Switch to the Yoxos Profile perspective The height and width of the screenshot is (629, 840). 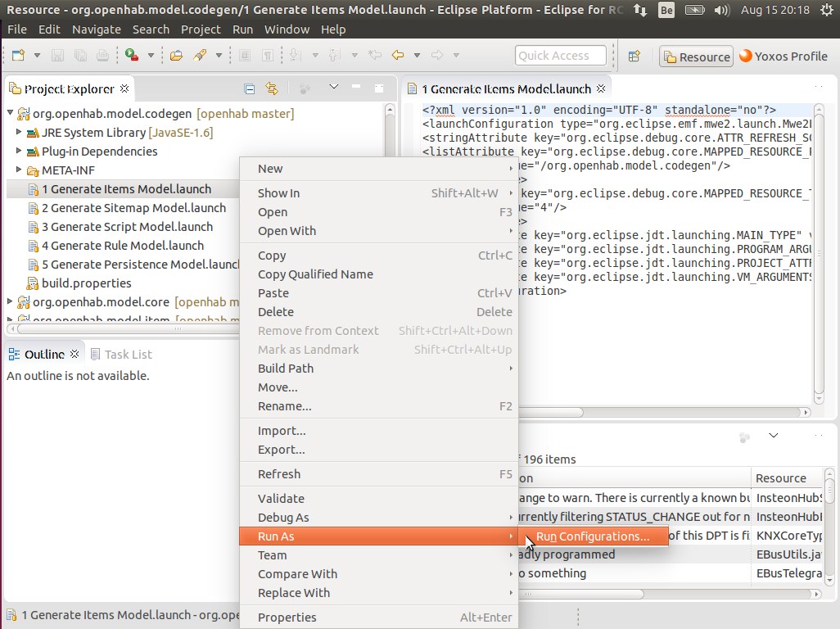[783, 57]
